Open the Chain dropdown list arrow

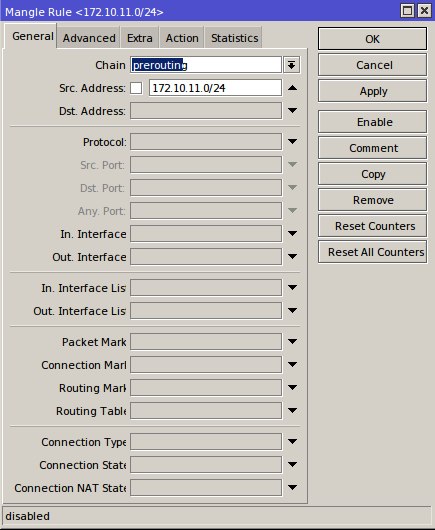click(292, 65)
